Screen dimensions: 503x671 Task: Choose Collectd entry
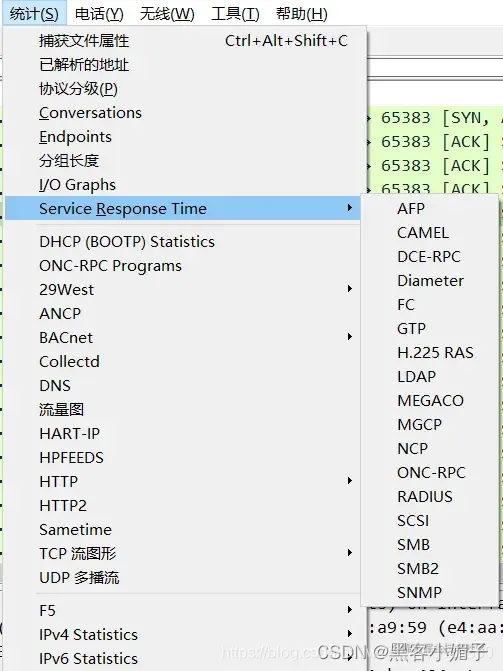(x=183, y=362)
